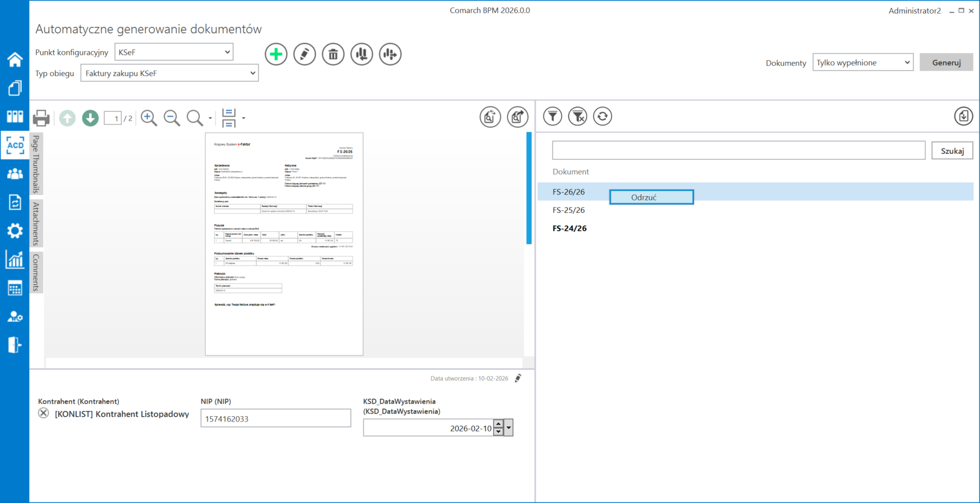The image size is (980, 503).
Task: Select Odrzuć from context menu
Action: pyautogui.click(x=651, y=197)
